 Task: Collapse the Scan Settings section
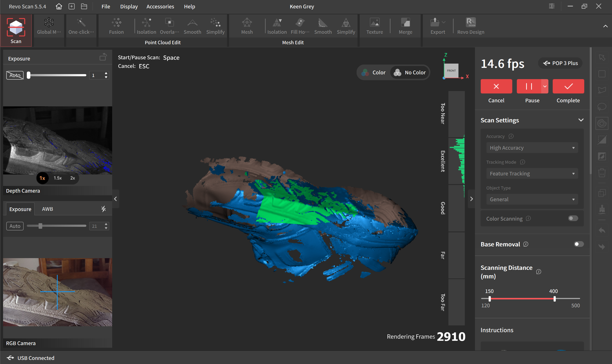coord(581,120)
